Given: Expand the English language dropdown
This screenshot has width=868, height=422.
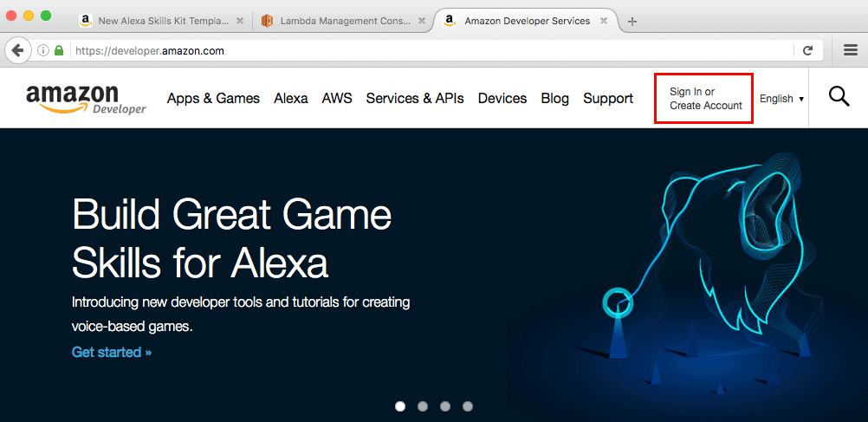Looking at the screenshot, I should [x=781, y=99].
